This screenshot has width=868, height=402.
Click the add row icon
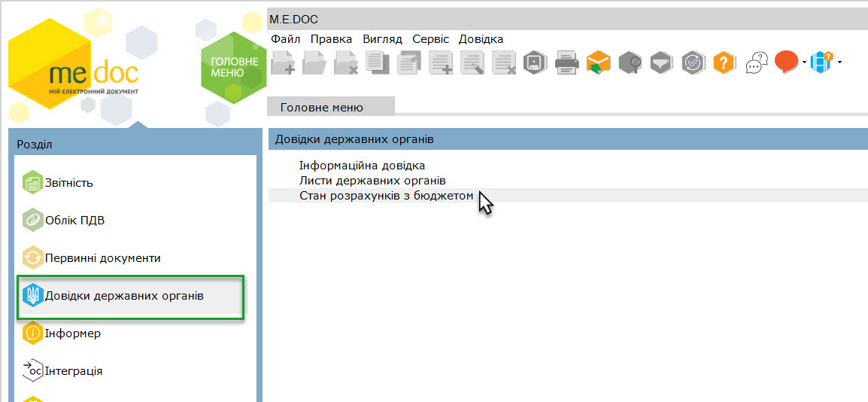click(442, 62)
